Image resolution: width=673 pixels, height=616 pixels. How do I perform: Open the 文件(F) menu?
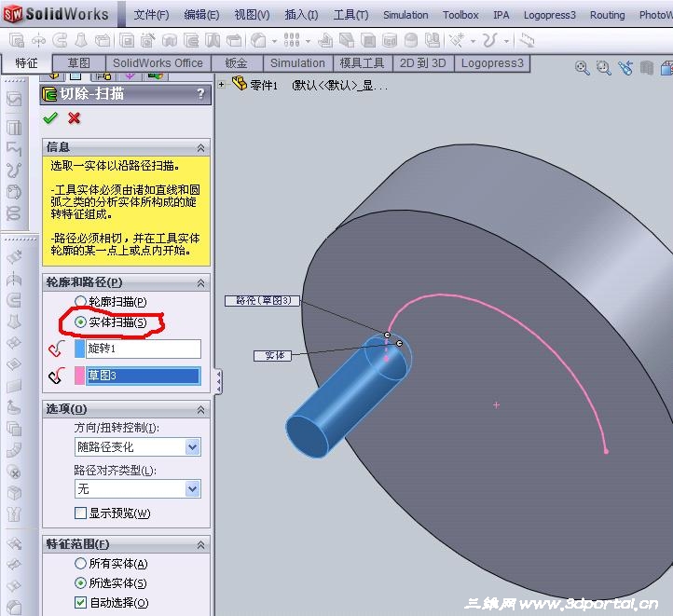click(151, 15)
